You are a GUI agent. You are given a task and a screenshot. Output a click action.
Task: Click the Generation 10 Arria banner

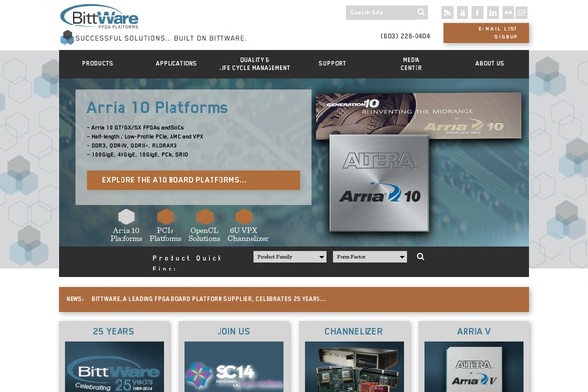(x=418, y=117)
